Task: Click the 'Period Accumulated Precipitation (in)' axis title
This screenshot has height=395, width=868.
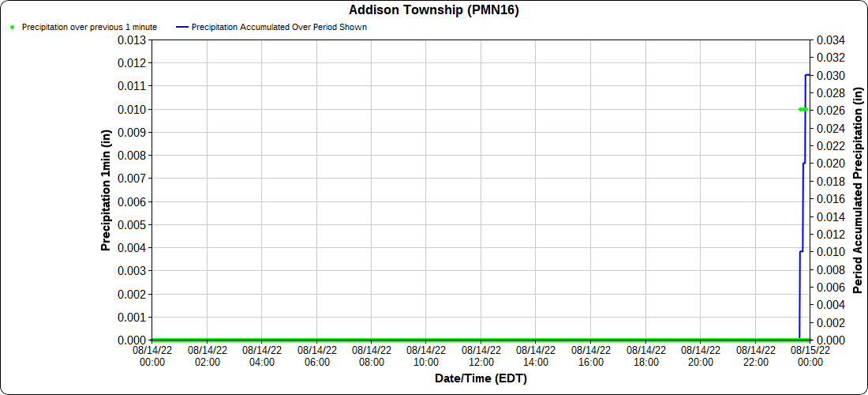Action: pyautogui.click(x=859, y=190)
